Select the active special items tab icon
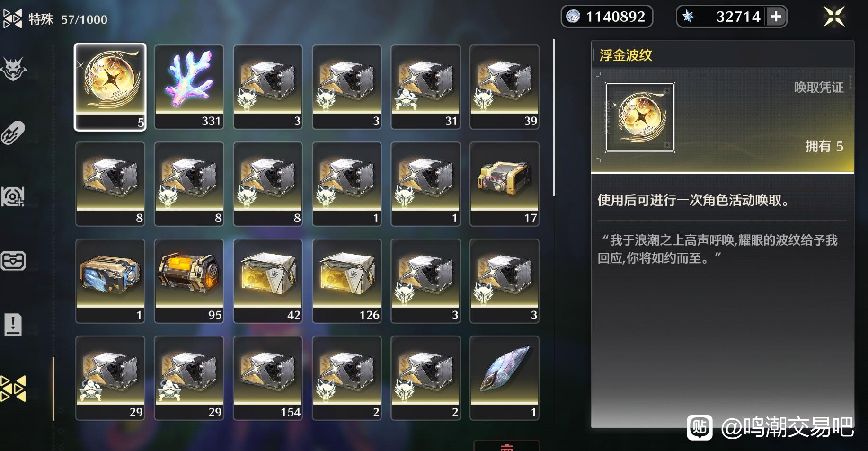 (x=13, y=389)
